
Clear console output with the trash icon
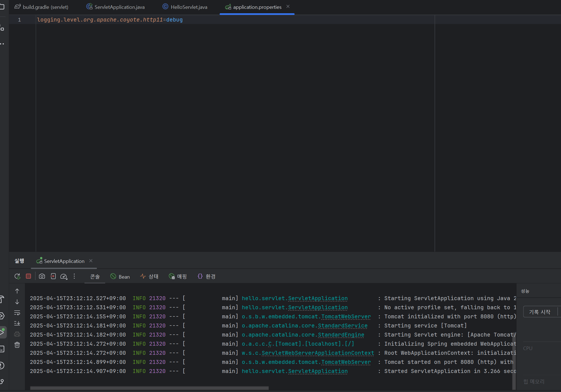click(17, 345)
